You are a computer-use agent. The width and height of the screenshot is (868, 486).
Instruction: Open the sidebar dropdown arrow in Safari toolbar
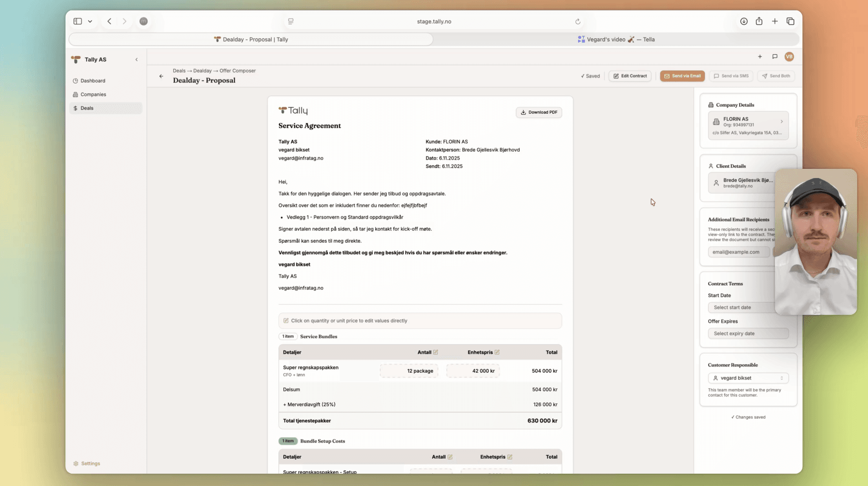pyautogui.click(x=90, y=21)
